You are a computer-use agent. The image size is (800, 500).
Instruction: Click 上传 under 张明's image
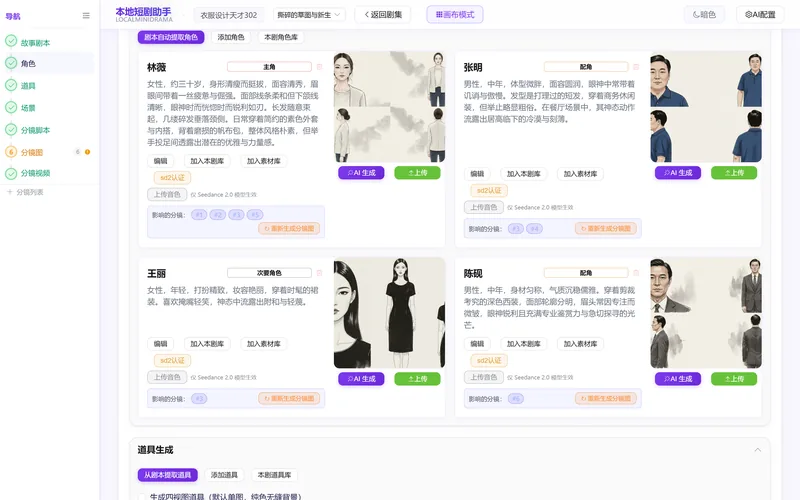(x=734, y=173)
